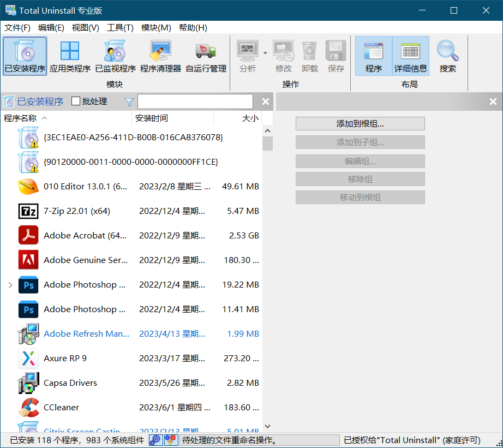This screenshot has height=448, width=503.
Task: Click the 待处理的文件重命名操作 status text
Action: click(229, 440)
